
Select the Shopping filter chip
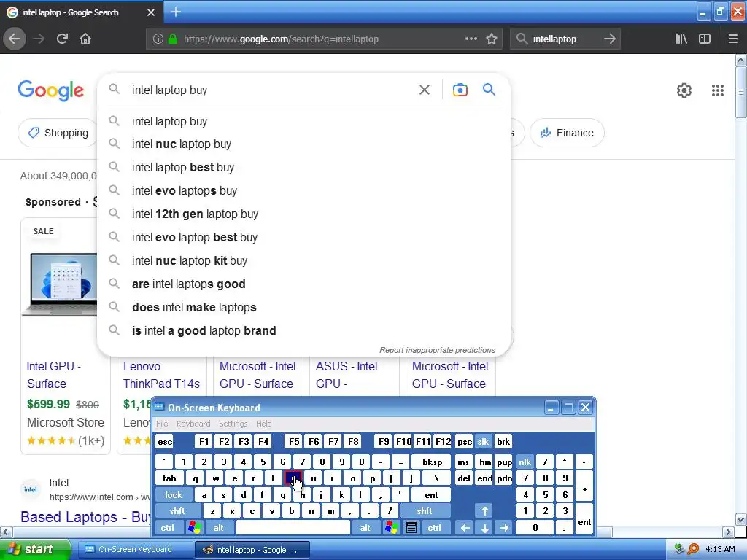[x=58, y=133]
